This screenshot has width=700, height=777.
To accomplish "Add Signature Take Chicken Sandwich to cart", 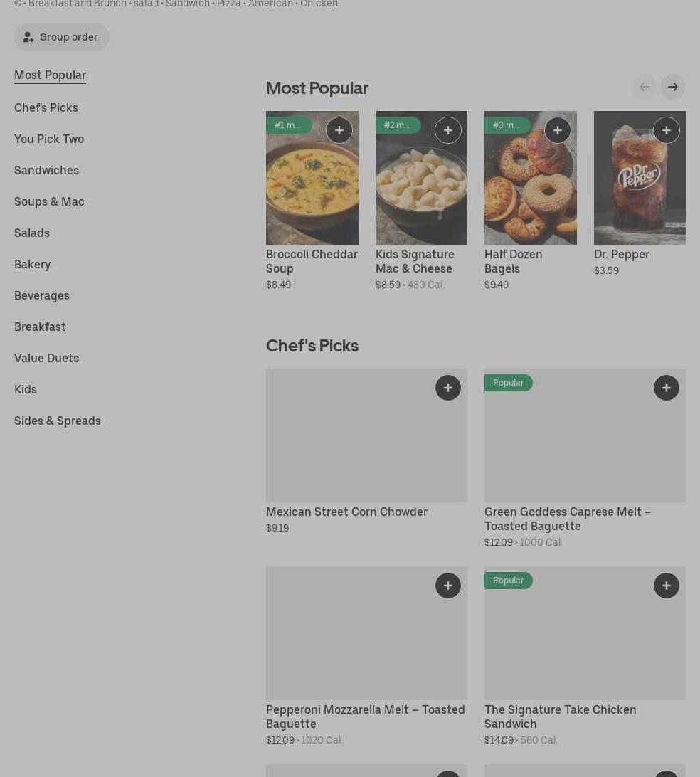I will point(666,586).
